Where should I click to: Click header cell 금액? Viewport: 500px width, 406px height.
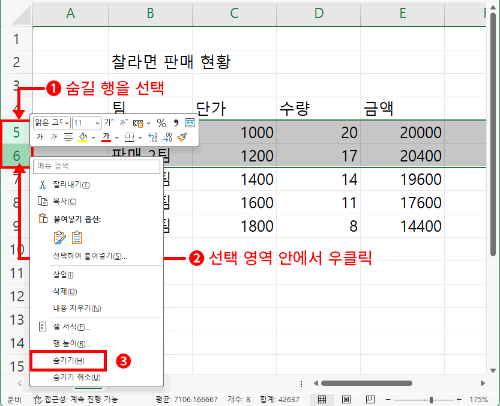click(x=402, y=109)
